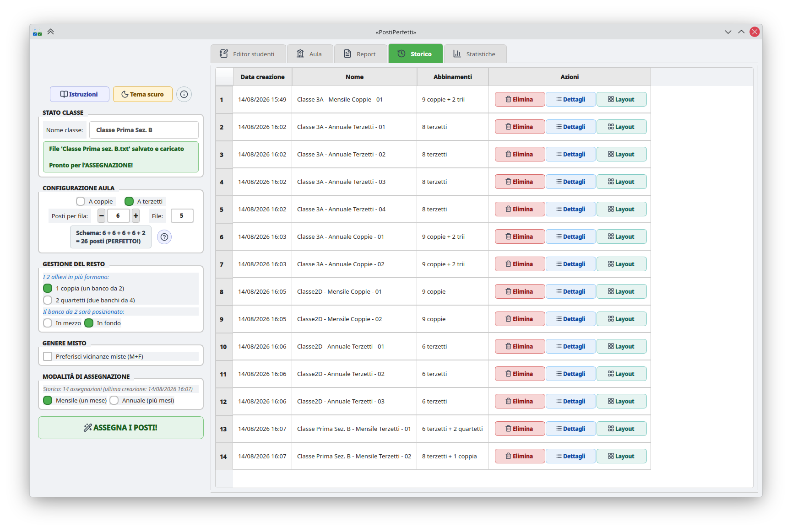The width and height of the screenshot is (792, 532).
Task: Click the list icon in row 2 Dettagli
Action: click(559, 127)
